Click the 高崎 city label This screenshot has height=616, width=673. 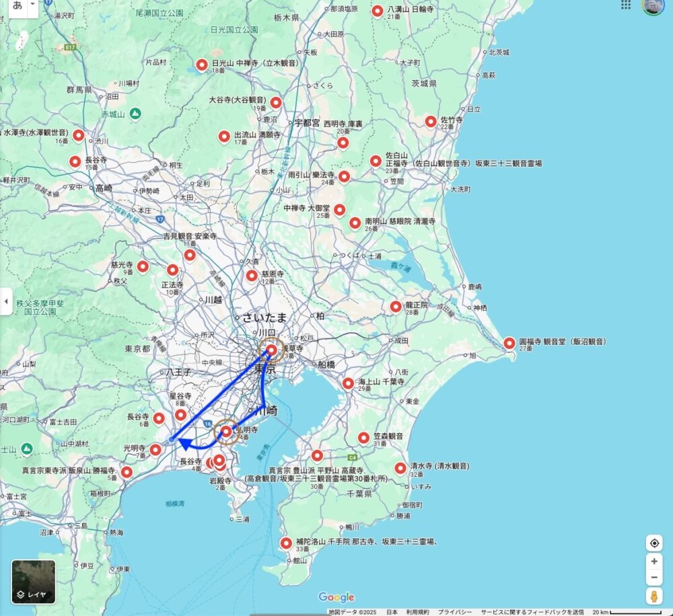tap(104, 188)
